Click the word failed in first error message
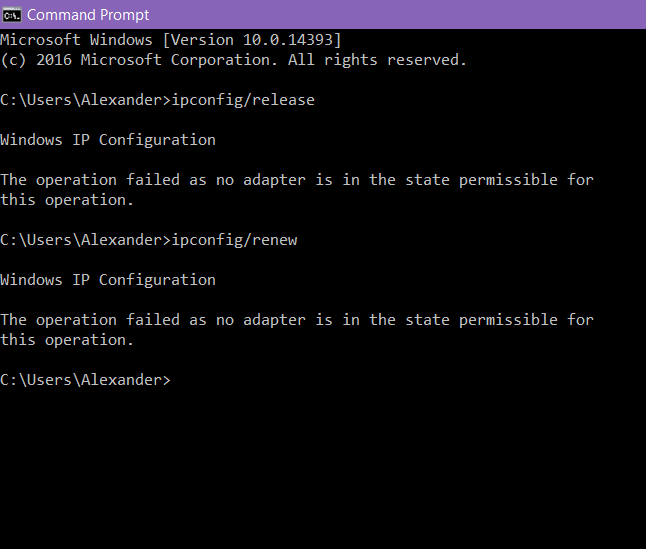This screenshot has width=646, height=549. click(153, 180)
